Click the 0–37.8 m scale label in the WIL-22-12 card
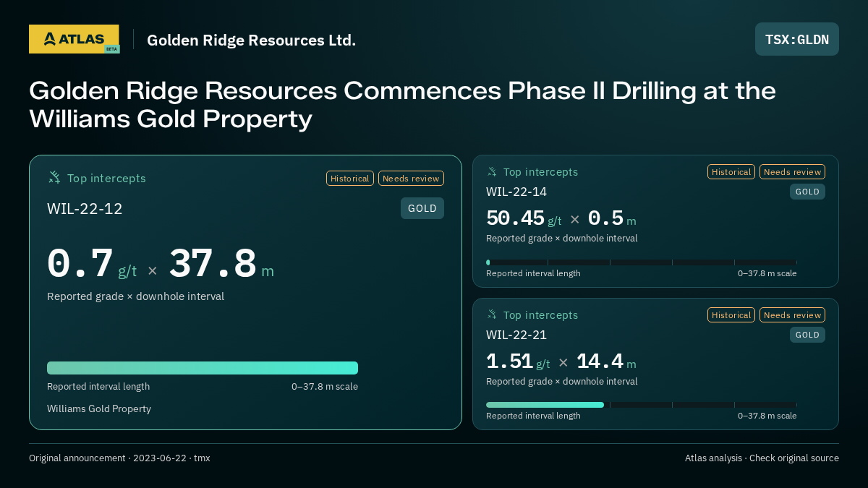 coord(325,386)
